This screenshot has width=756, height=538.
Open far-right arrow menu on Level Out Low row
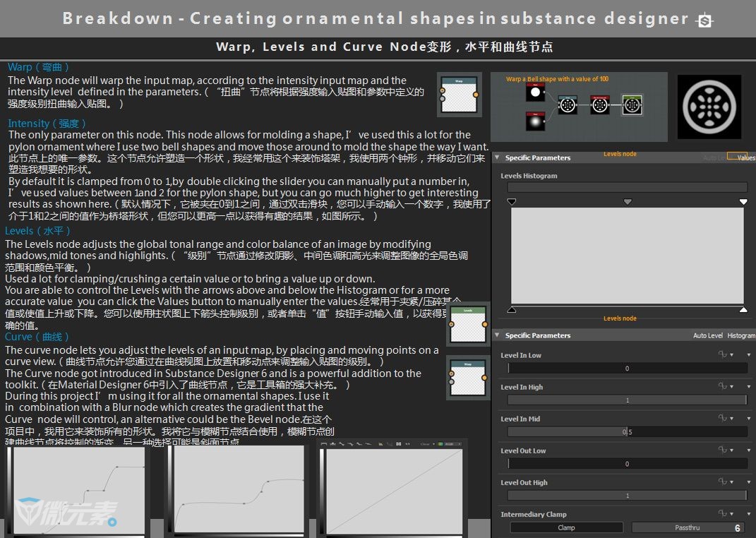coord(749,450)
